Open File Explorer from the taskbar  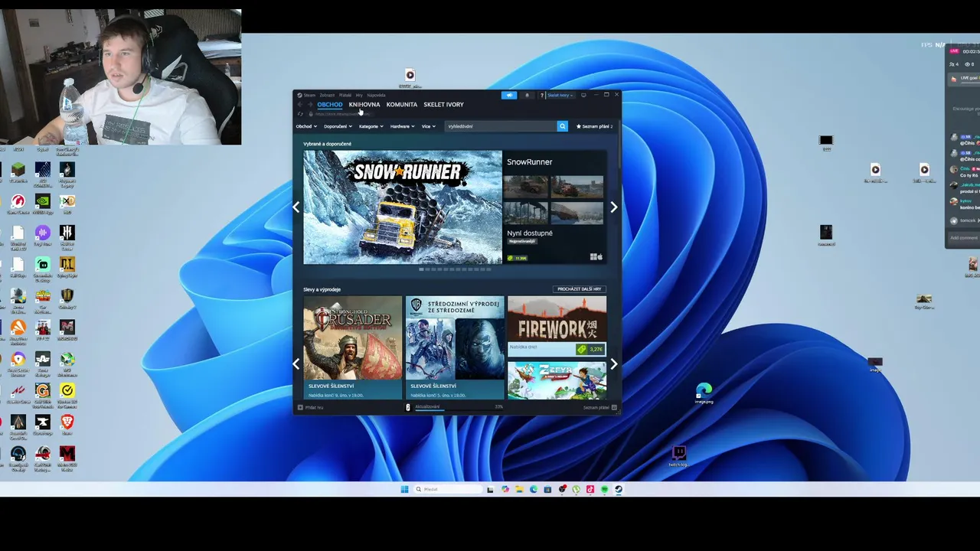519,489
